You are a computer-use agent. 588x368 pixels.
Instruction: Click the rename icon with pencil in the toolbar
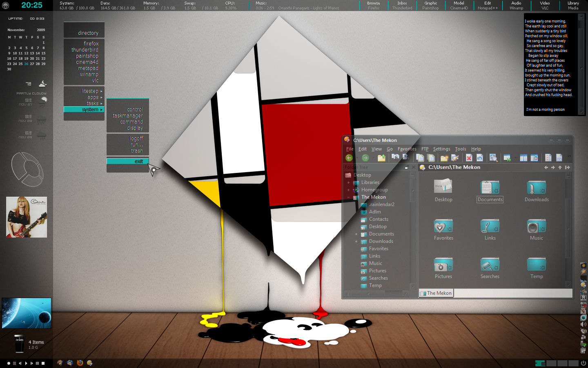(x=455, y=158)
